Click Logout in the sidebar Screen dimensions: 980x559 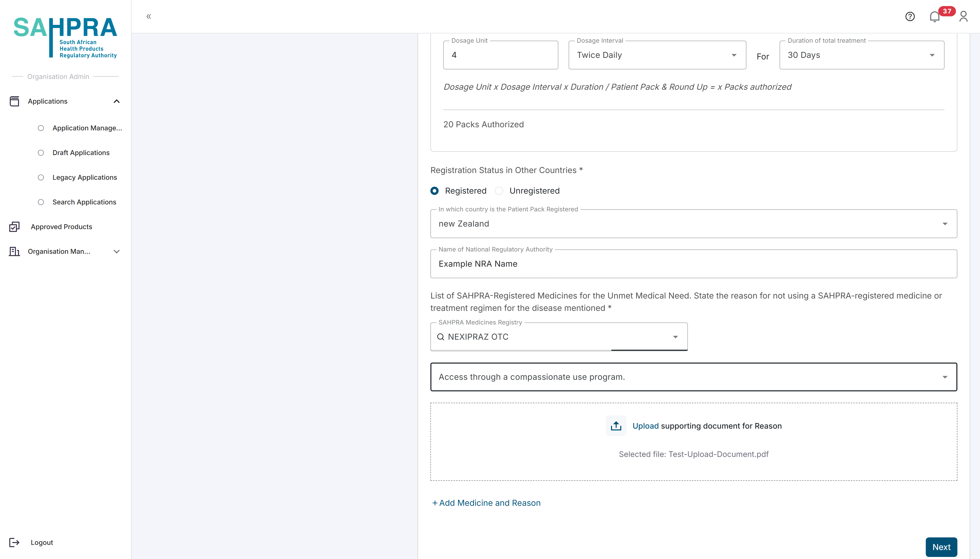(x=42, y=543)
